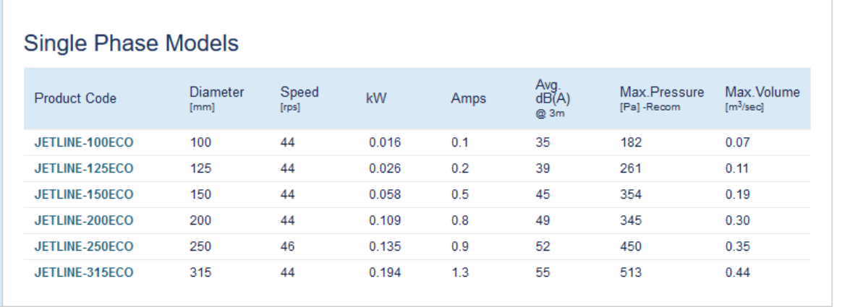The image size is (868, 307).
Task: Click the Max.Volume column header
Action: [762, 92]
